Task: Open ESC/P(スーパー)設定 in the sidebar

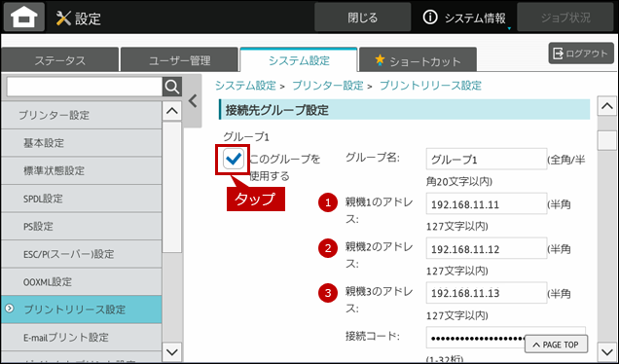Action: 82,254
